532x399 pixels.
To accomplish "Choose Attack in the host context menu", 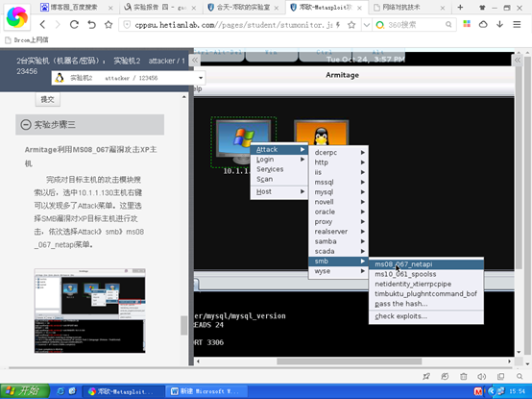I will pos(278,149).
